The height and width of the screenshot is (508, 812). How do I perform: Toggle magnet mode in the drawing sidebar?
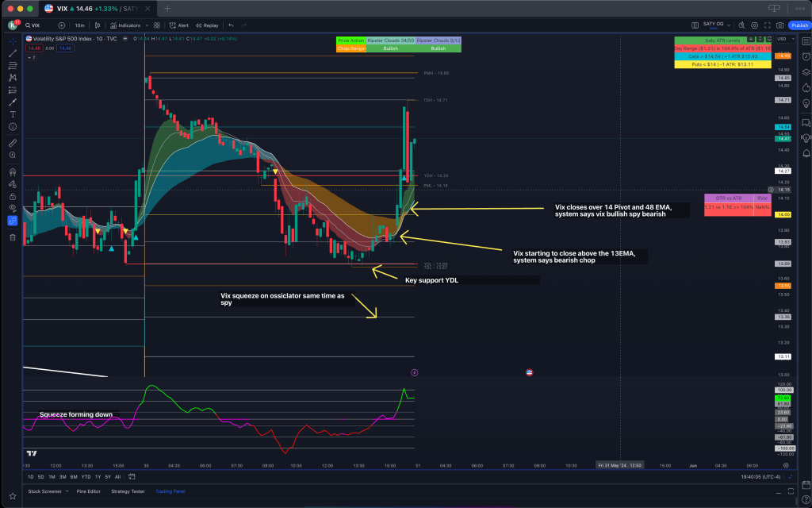(12, 171)
